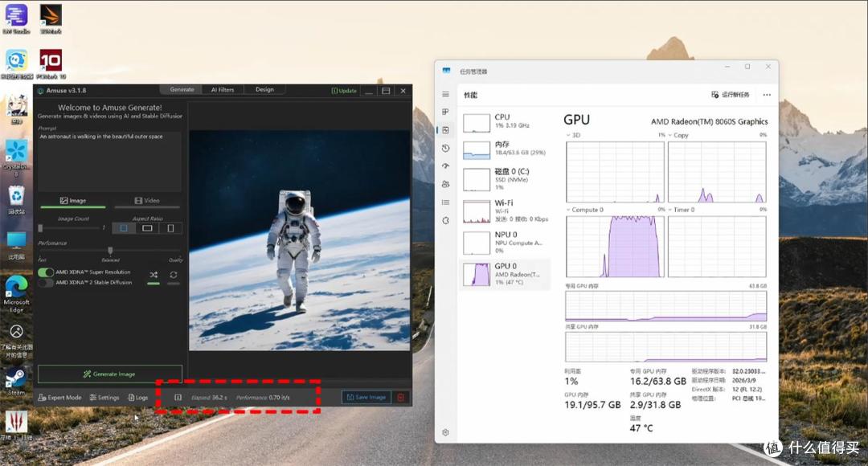This screenshot has width=868, height=466.
Task: Open CrystalDiskMark desktop shortcut
Action: 16,157
